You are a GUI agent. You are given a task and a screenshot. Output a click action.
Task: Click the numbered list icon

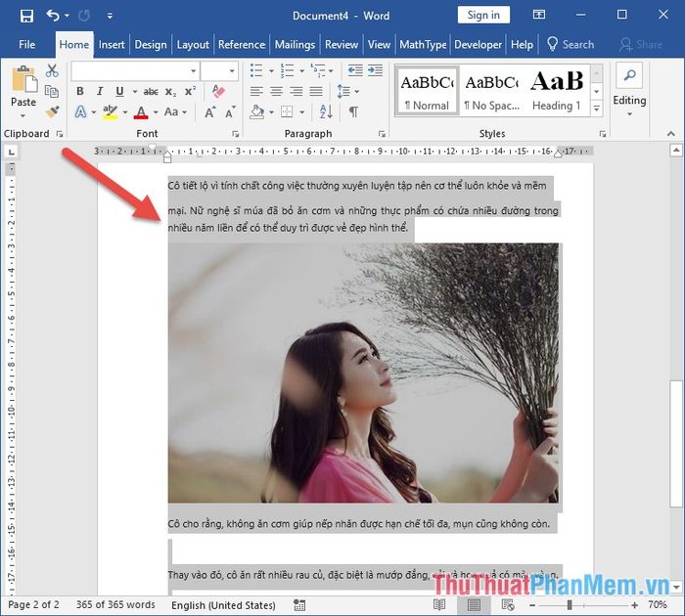point(287,70)
